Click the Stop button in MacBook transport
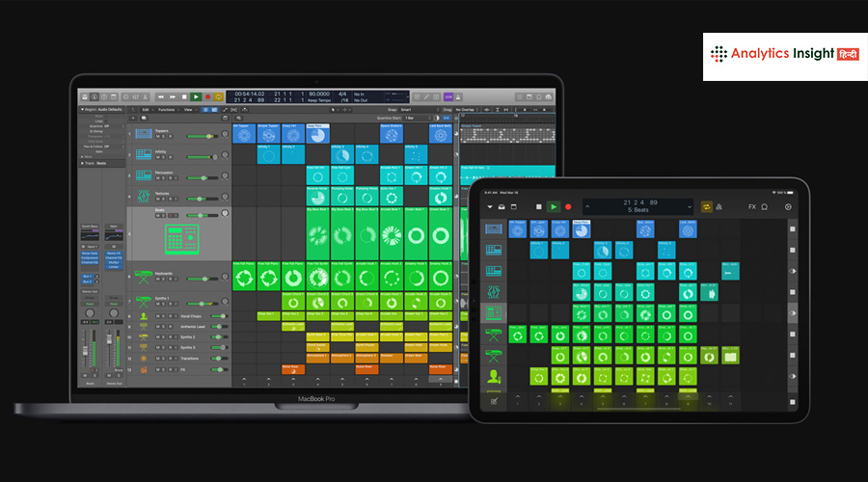Image resolution: width=868 pixels, height=482 pixels. pyautogui.click(x=184, y=96)
